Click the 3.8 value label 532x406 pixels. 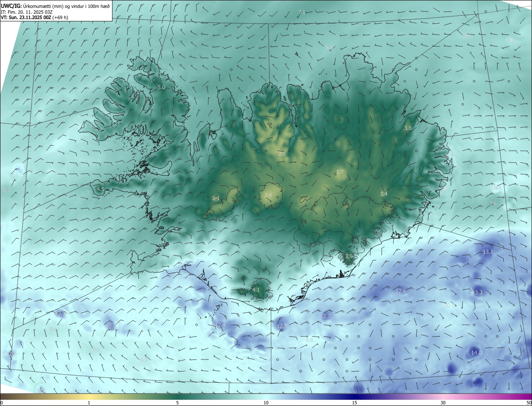coord(408,128)
